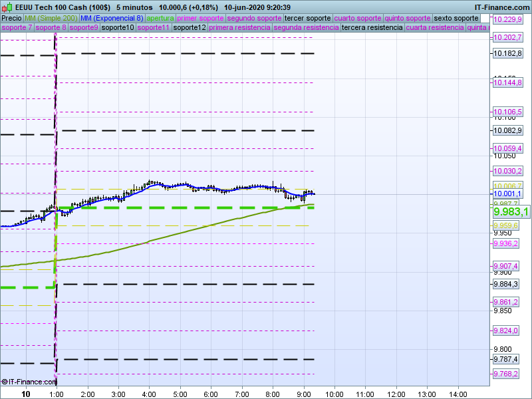Select the segundo soporte label
Screen dimensions: 532x399
tap(255, 18)
